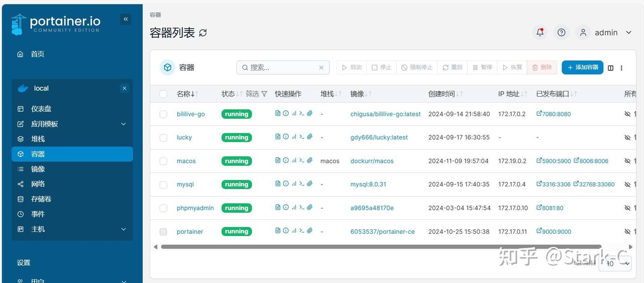Open logs for the mysql container
The width and height of the screenshot is (644, 283).
click(277, 184)
